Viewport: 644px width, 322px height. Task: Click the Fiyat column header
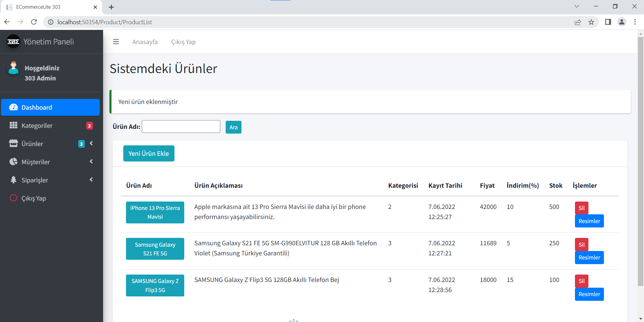click(487, 185)
